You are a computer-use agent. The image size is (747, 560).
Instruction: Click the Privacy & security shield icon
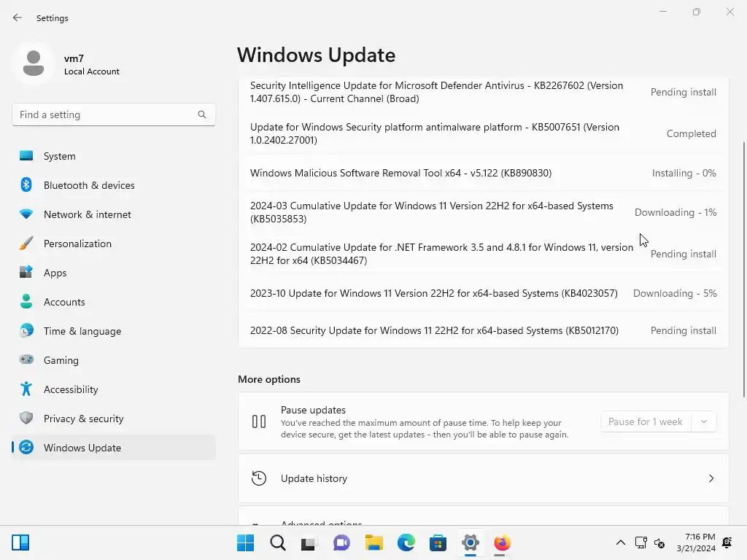pyautogui.click(x=26, y=418)
